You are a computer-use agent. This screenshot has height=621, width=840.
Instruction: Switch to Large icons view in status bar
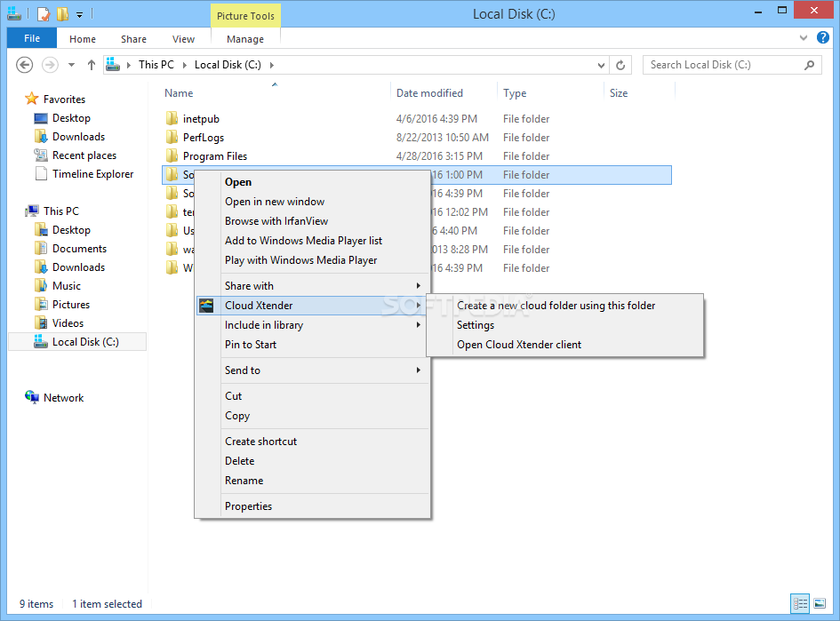pos(820,604)
